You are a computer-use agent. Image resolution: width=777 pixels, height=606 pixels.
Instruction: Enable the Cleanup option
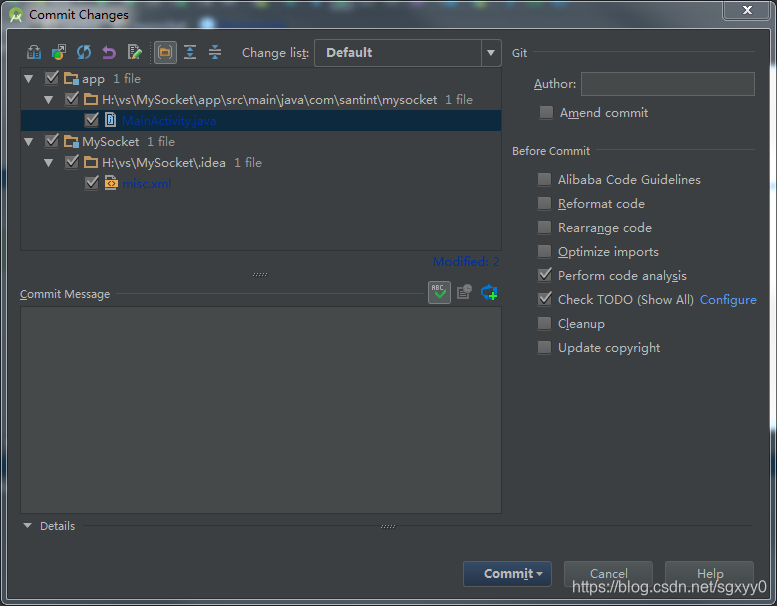point(544,323)
